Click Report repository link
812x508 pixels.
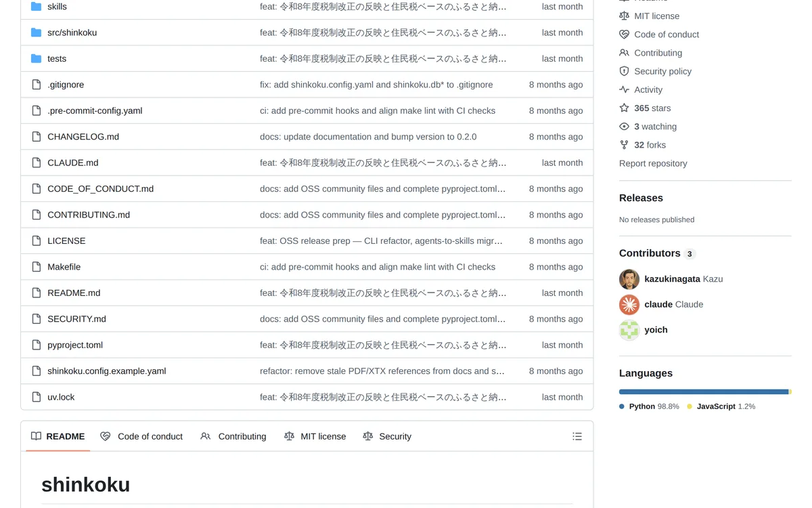click(x=653, y=163)
